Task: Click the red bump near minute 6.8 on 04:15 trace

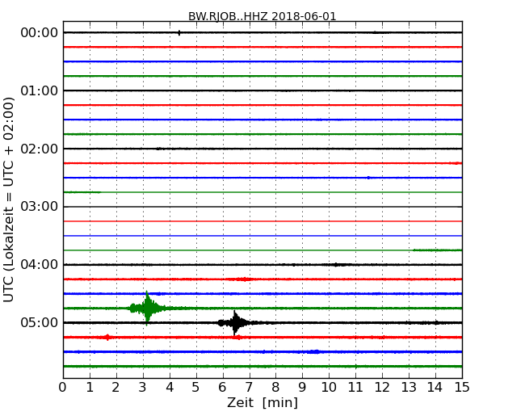Action: (x=244, y=279)
